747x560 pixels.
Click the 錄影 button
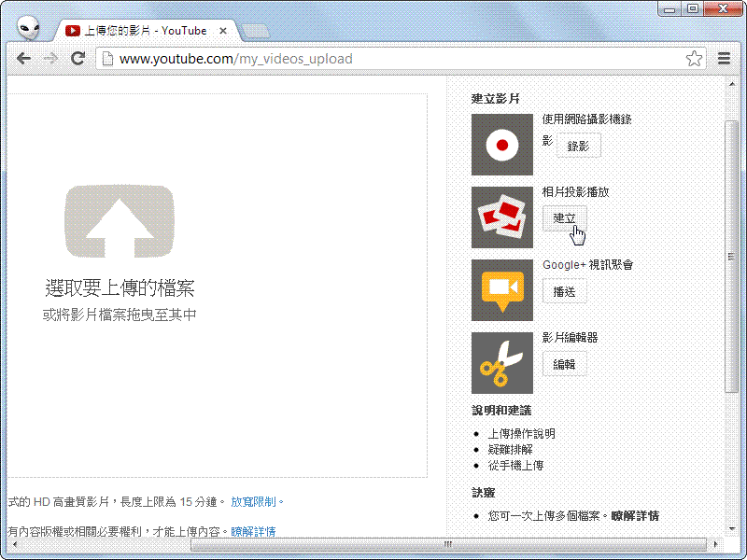click(578, 146)
